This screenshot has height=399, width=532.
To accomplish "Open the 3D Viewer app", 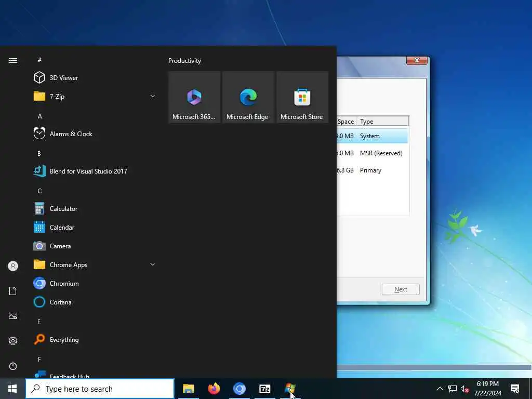I will [95, 78].
